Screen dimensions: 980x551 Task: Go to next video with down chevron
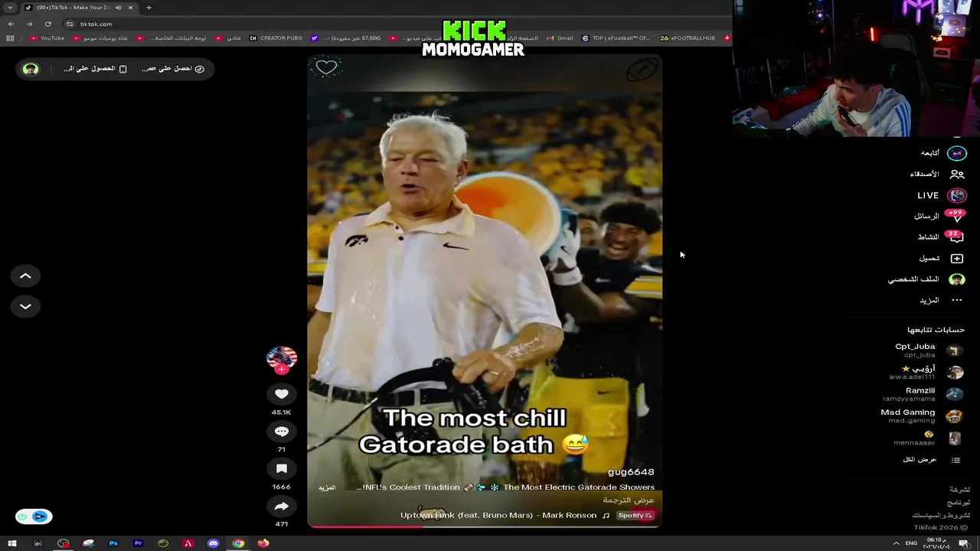click(25, 307)
